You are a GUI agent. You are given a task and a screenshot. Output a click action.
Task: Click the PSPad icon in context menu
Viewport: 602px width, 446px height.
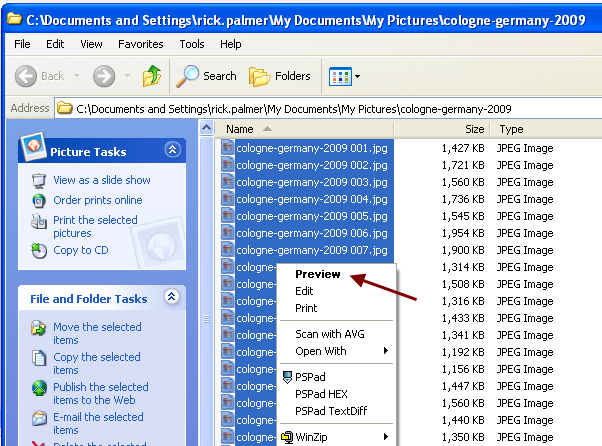tap(287, 377)
